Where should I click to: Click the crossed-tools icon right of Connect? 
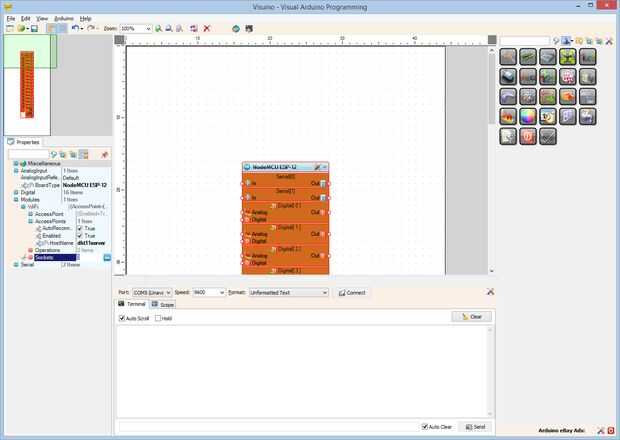pos(490,292)
